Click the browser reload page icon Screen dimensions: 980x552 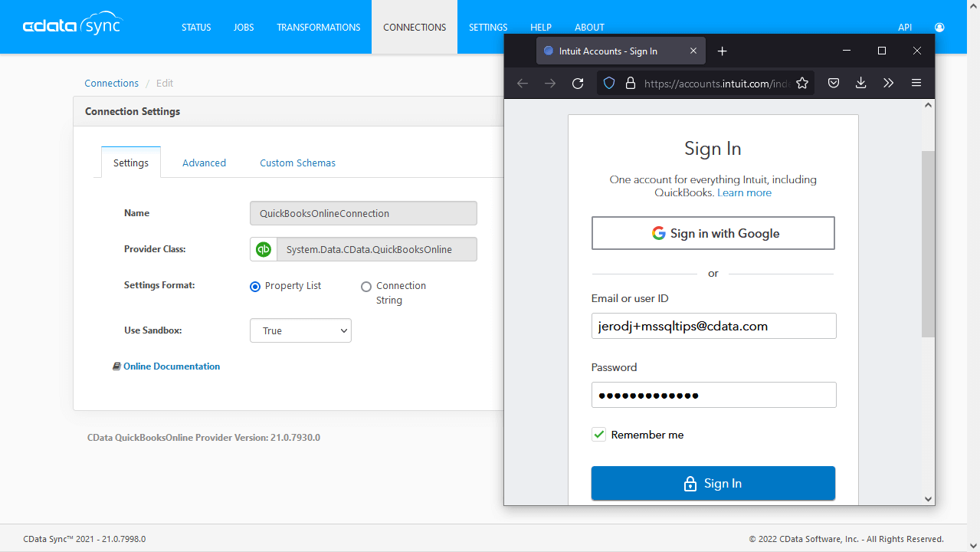tap(578, 83)
